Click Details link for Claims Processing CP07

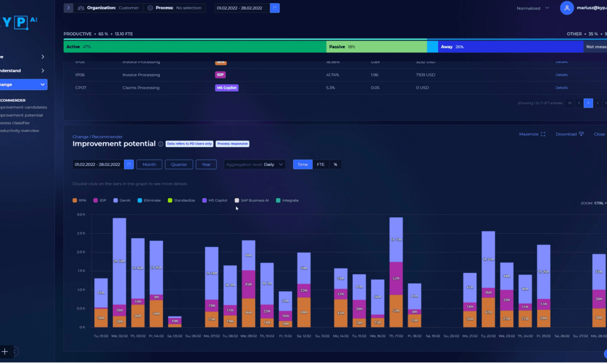tap(562, 87)
